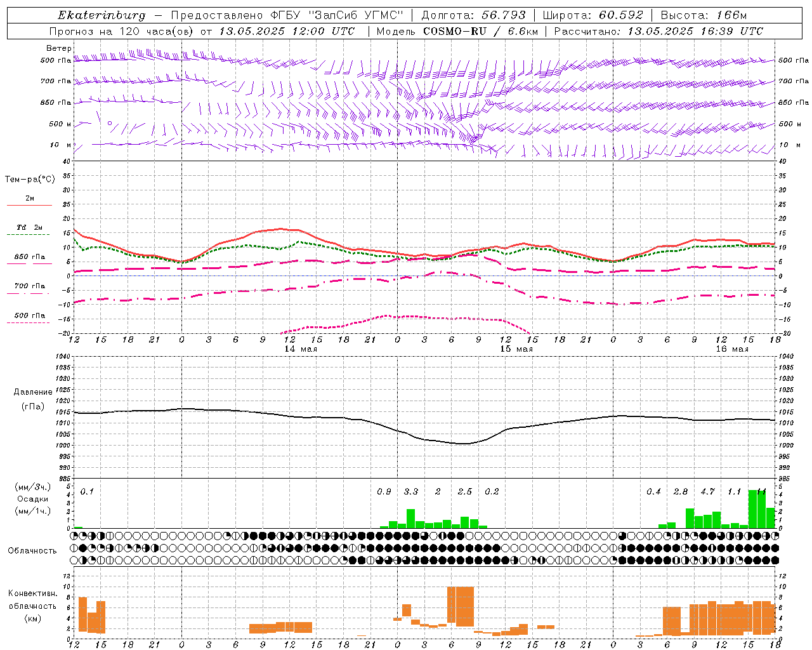Click the 0.4 precipitation value
The image size is (812, 650).
click(653, 492)
